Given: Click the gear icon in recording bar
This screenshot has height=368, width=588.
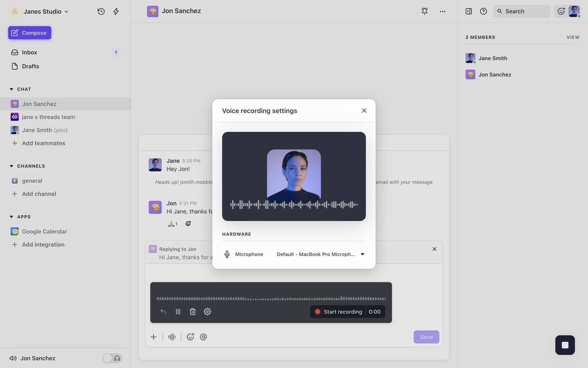Looking at the screenshot, I should [207, 312].
